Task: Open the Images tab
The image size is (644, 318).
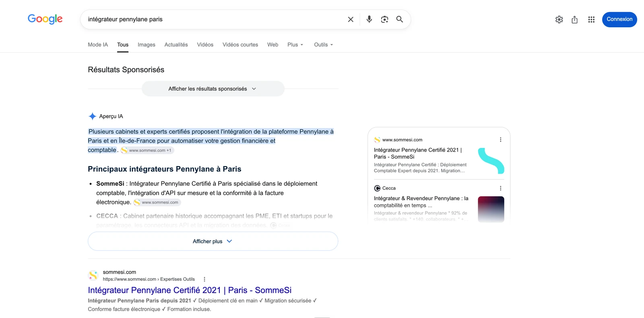Action: tap(147, 45)
